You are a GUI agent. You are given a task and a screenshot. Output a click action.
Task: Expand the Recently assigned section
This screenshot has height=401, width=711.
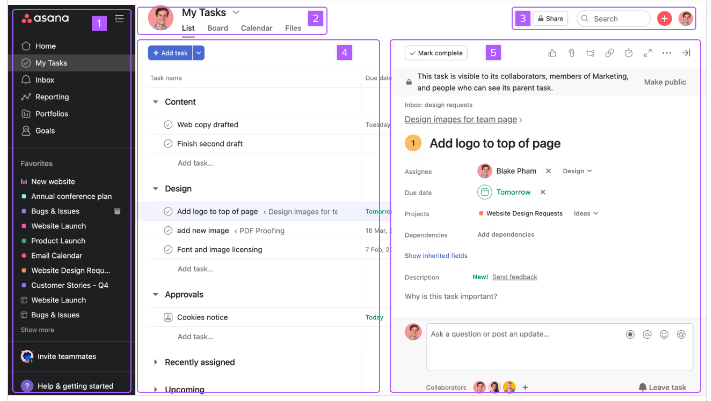(x=156, y=362)
